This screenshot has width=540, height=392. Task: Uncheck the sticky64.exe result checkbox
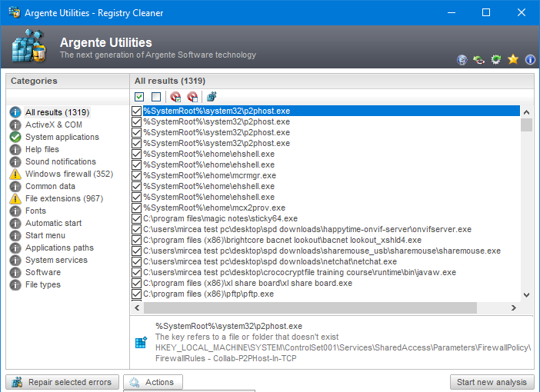pyautogui.click(x=137, y=219)
